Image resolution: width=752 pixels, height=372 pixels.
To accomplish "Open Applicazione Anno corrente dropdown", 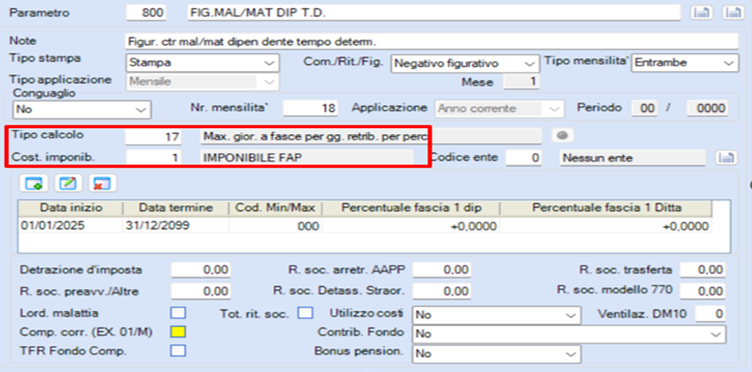I will 498,108.
